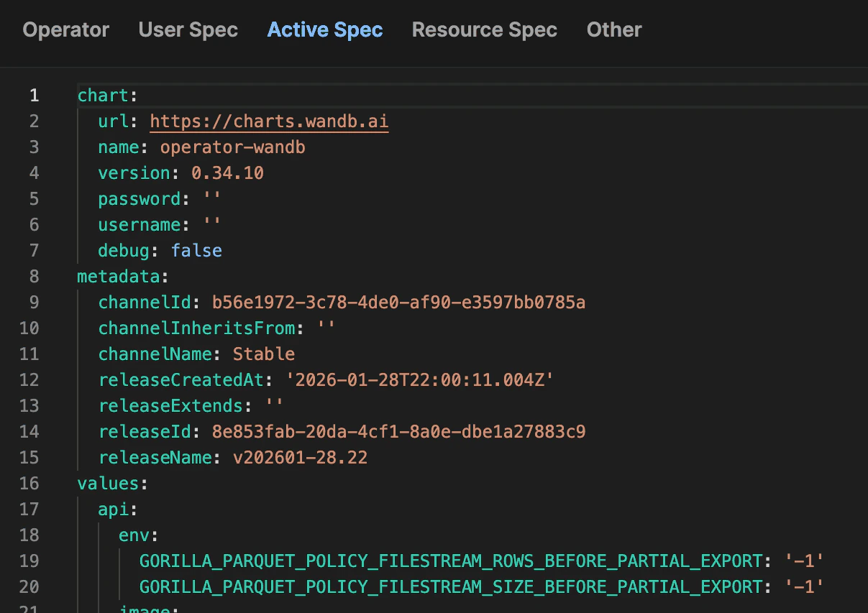Switch to the Other tab
This screenshot has width=868, height=613.
coord(614,30)
